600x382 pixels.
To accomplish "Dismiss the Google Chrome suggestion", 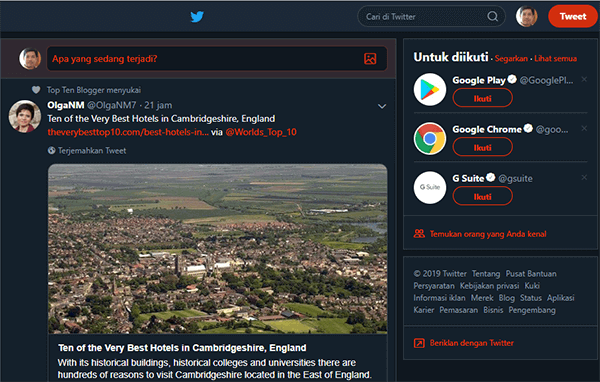I will 584,128.
